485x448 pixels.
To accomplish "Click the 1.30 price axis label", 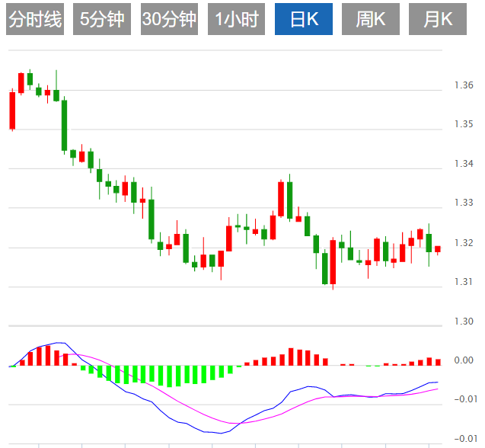I will 464,322.
